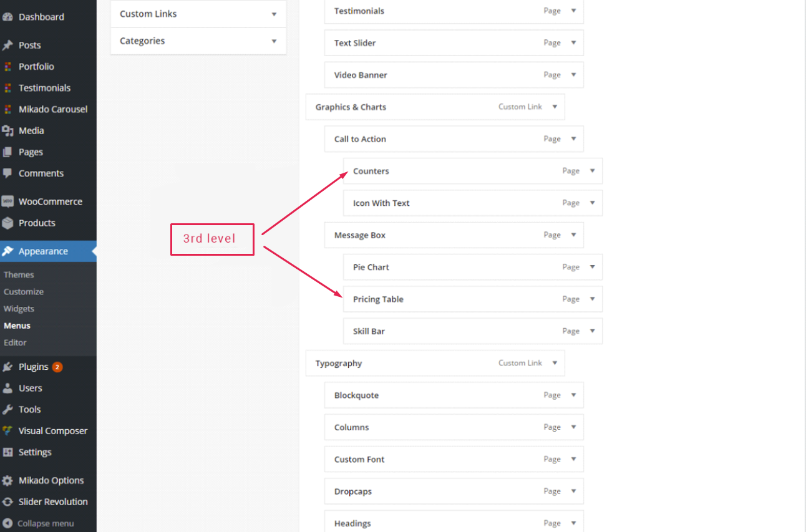Viewport: 806px width, 532px height.
Task: Select the Counters menu item title
Action: click(371, 171)
